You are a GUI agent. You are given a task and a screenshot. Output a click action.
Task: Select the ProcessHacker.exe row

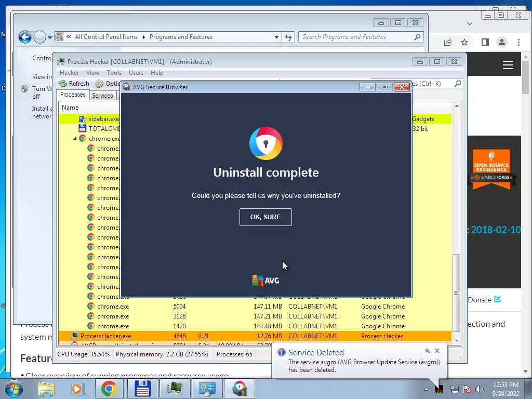255,336
